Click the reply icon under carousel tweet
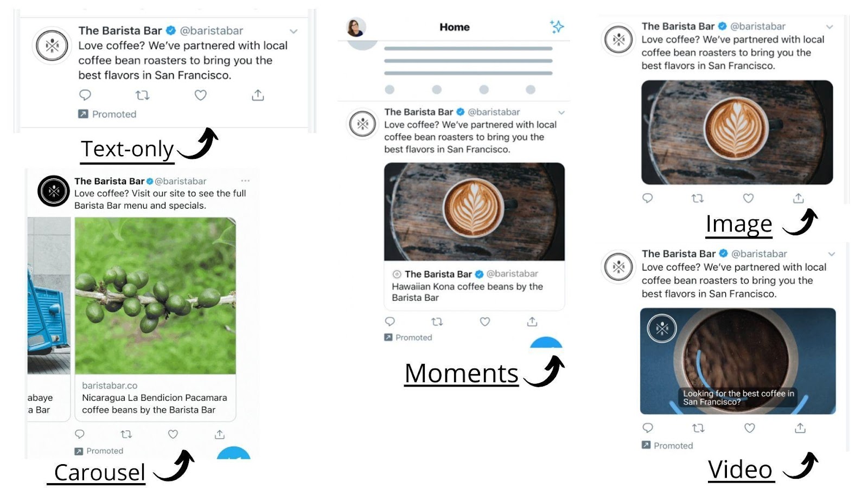 pyautogui.click(x=80, y=434)
